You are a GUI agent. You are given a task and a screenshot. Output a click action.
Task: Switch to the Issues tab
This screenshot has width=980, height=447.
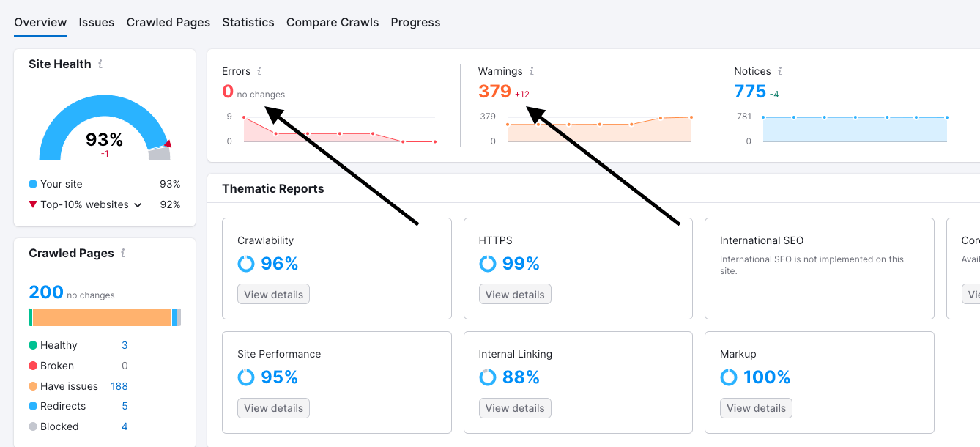click(97, 23)
